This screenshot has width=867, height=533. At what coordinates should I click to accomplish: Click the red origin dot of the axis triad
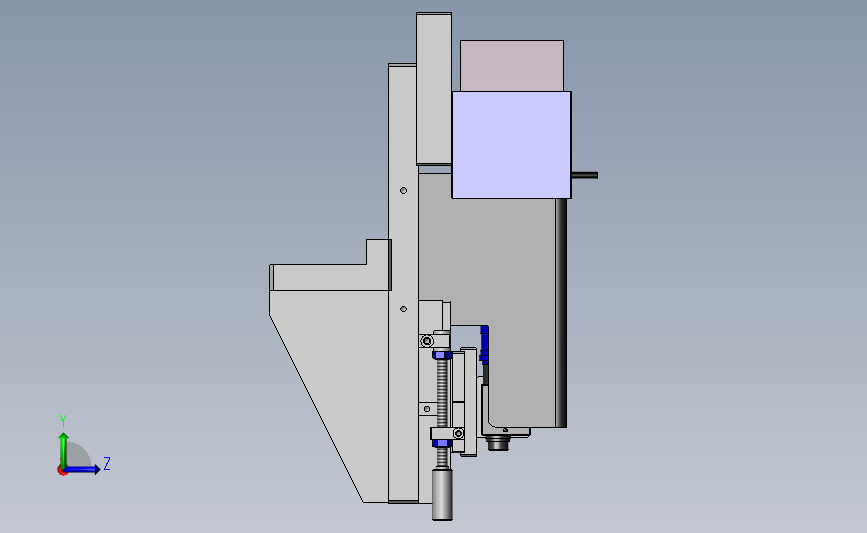[62, 471]
